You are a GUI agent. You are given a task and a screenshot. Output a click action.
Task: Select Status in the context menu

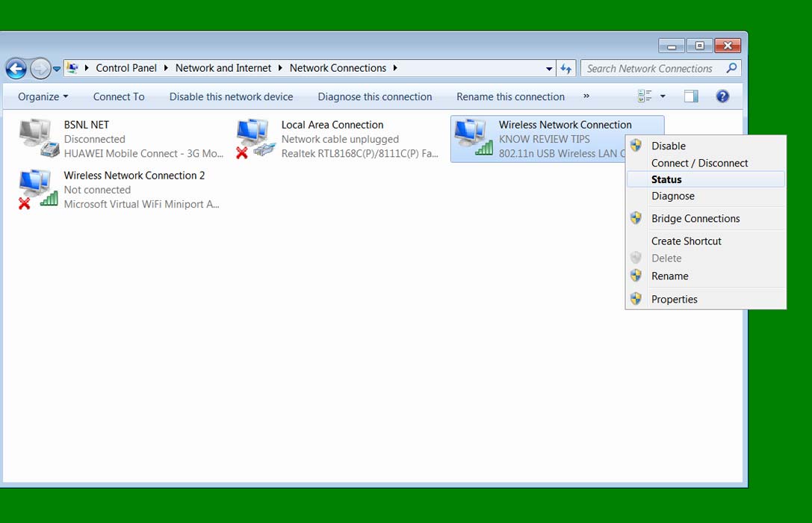coord(666,179)
